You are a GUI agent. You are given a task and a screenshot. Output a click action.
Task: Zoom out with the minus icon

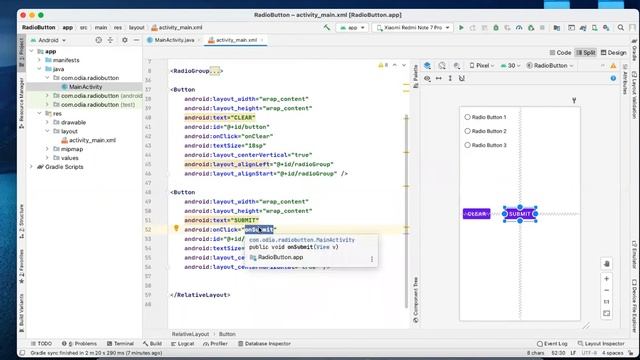click(607, 290)
